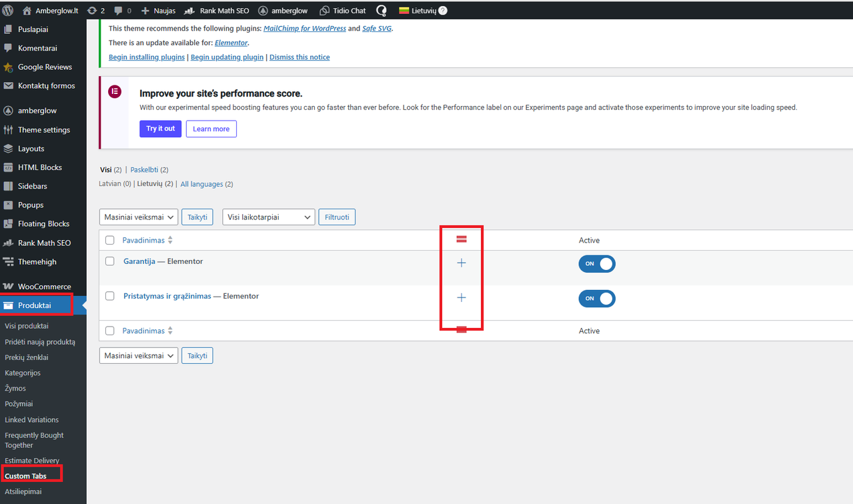The height and width of the screenshot is (504, 853).
Task: Follow Begin installing plugins link
Action: (x=147, y=57)
